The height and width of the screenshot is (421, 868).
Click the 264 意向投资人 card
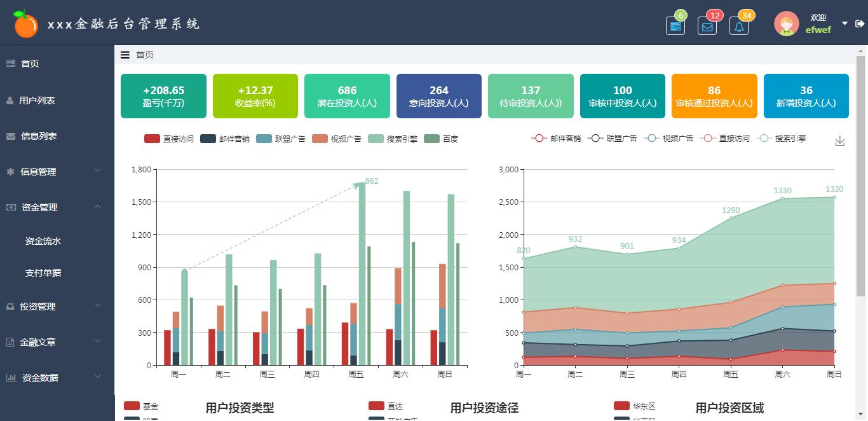pyautogui.click(x=439, y=96)
